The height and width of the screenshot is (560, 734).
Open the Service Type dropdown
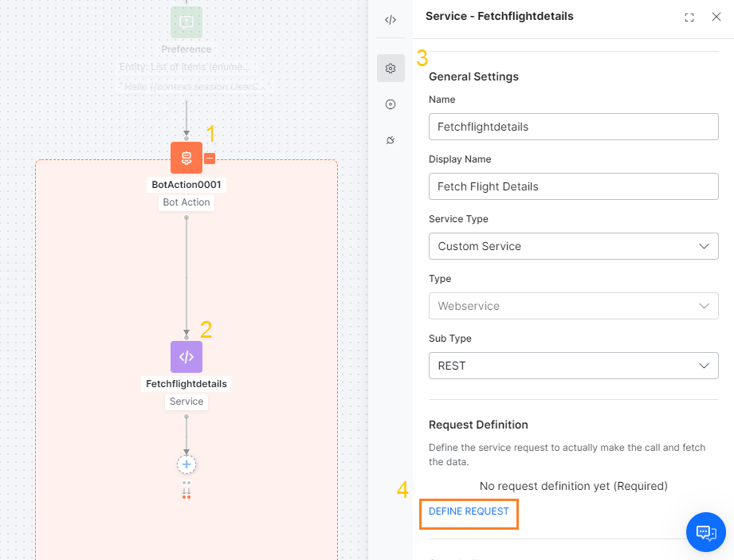coord(573,246)
